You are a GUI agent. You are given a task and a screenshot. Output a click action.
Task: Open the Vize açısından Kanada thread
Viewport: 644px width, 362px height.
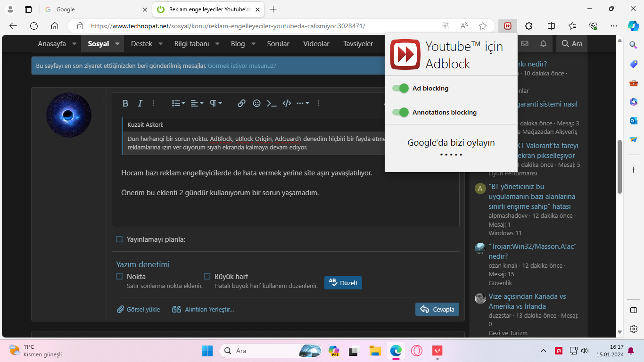[x=527, y=301]
